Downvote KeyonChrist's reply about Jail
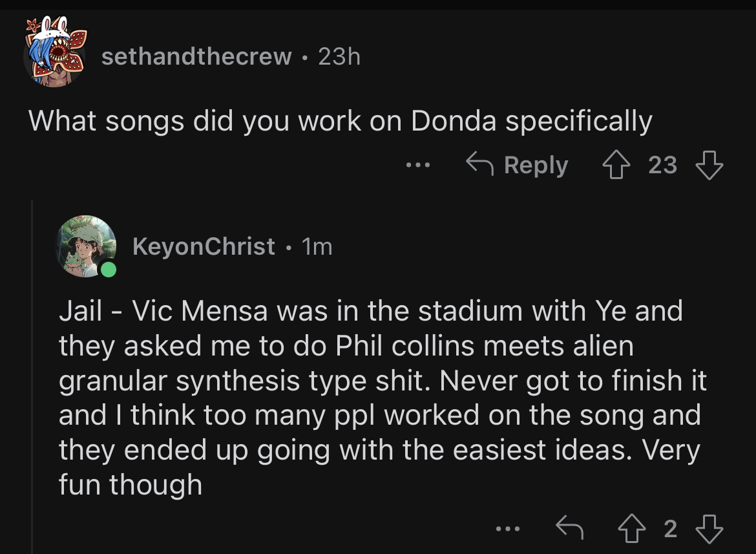 [x=709, y=529]
